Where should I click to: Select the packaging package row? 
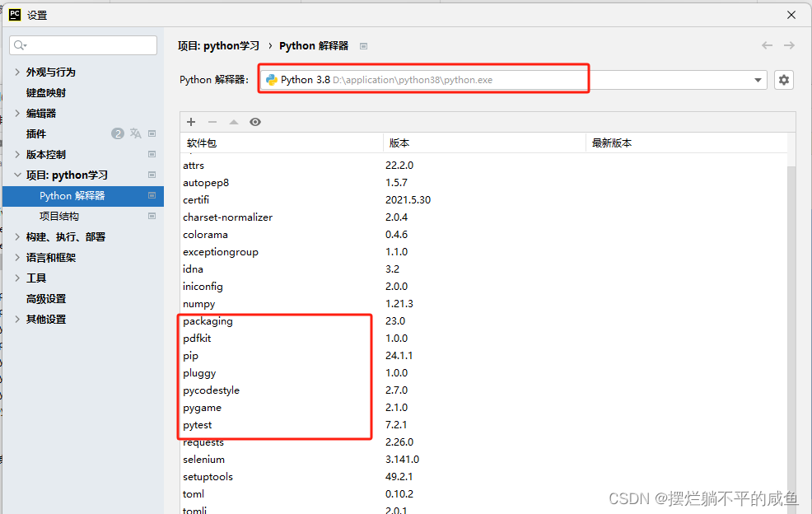(483, 320)
